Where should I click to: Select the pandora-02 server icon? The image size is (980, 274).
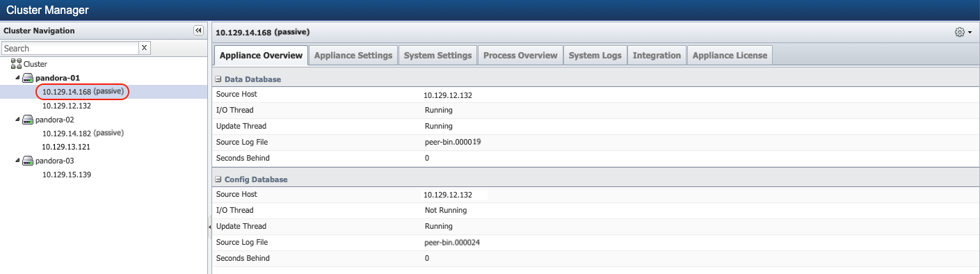click(28, 120)
